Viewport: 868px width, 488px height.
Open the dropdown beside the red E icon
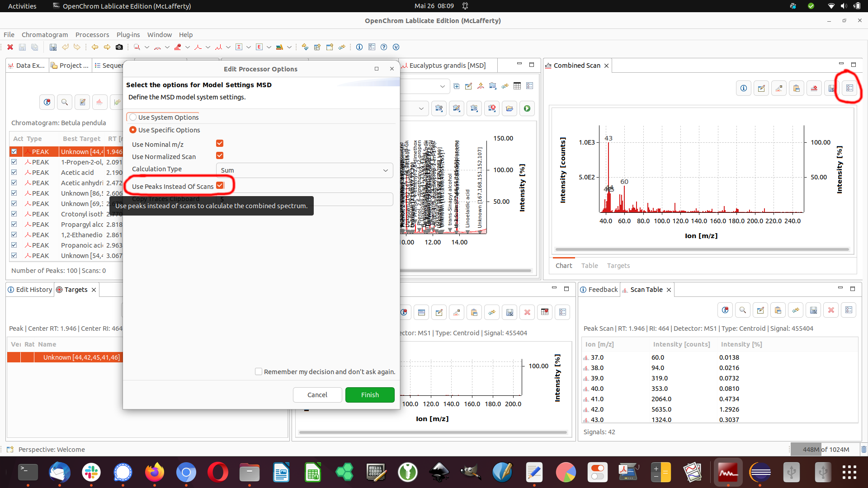[x=269, y=47]
